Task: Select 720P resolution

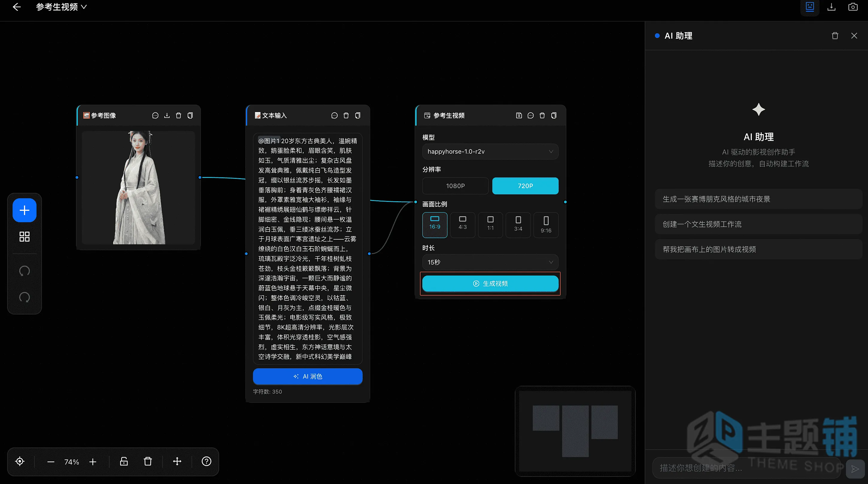Action: pos(525,186)
